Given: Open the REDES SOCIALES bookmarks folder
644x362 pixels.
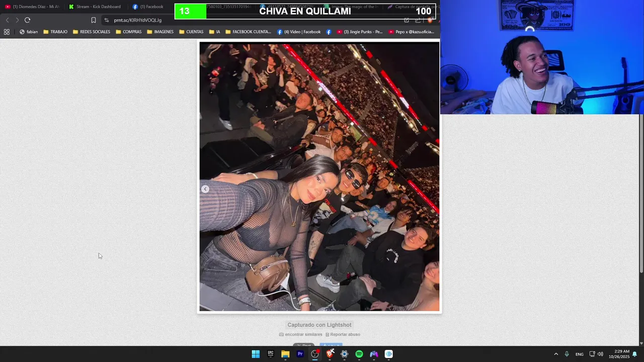Looking at the screenshot, I should pyautogui.click(x=92, y=32).
